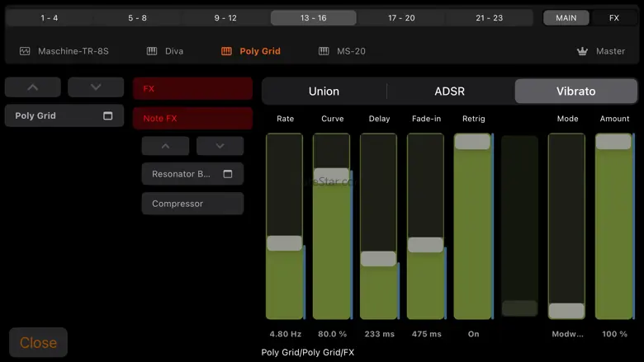
Task: Click the MS-20 keyboard icon
Action: [324, 51]
